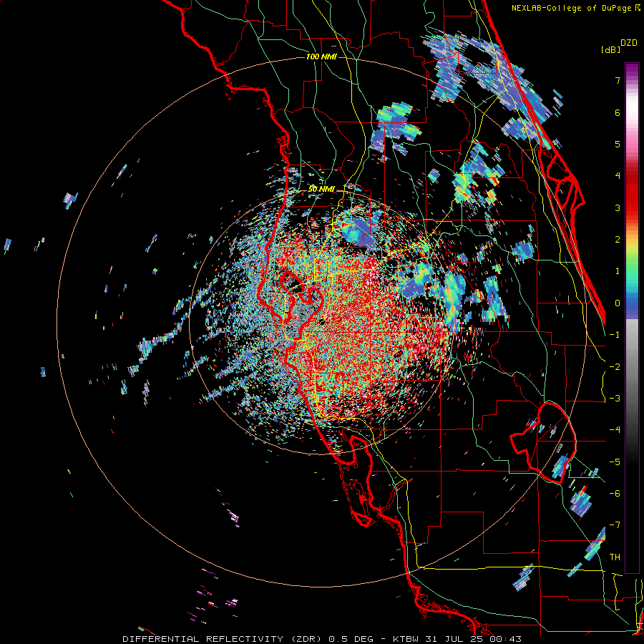
Task: Click the 6 value on the color scale
Action: [x=618, y=112]
